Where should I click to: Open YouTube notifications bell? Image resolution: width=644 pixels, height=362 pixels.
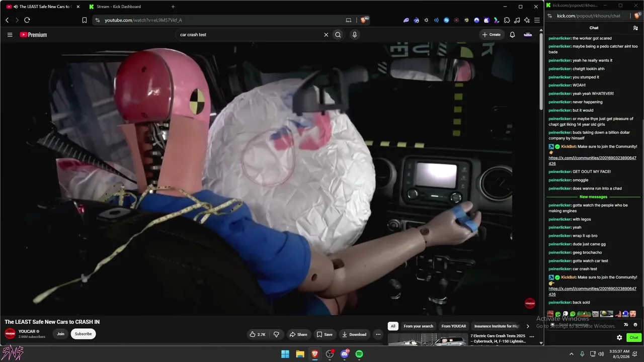click(x=512, y=35)
